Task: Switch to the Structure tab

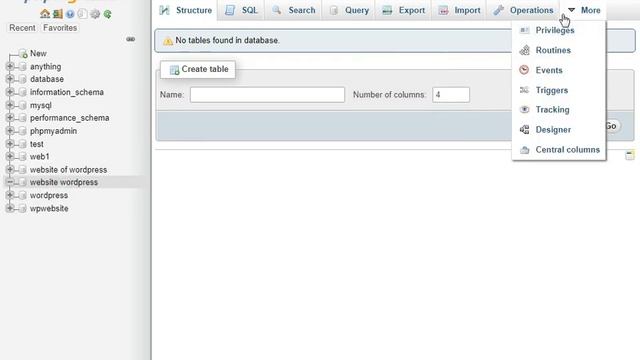Action: (186, 10)
